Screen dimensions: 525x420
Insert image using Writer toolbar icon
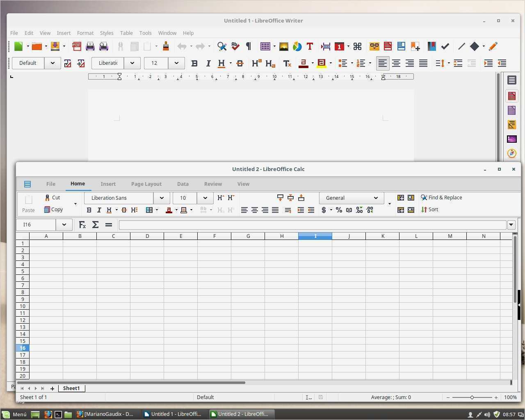tap(283, 46)
